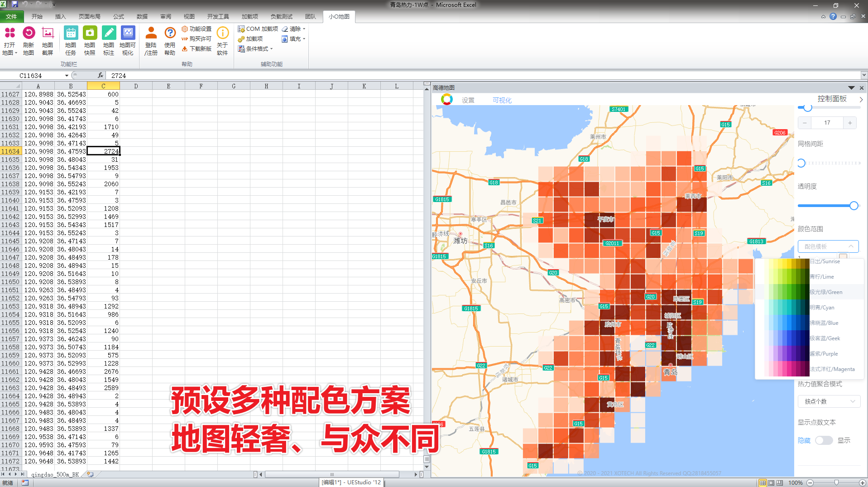Click the Excel help question mark icon
This screenshot has width=868, height=487.
(833, 16)
